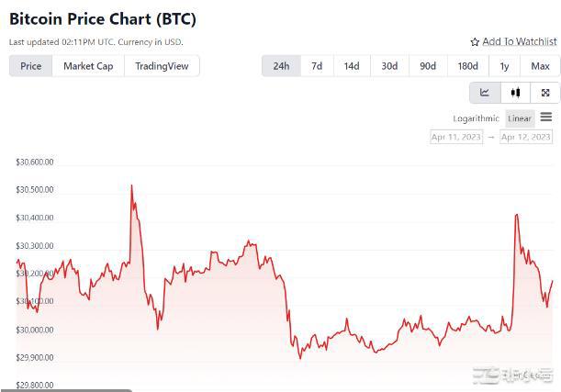Select the 7d time range
Viewport: 561px width, 392px height.
pyautogui.click(x=317, y=66)
